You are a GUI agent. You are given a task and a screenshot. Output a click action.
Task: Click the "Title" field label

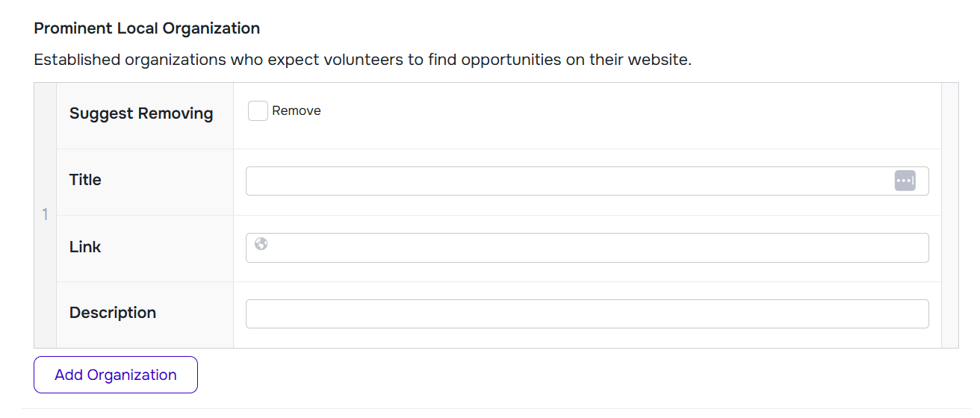[85, 180]
